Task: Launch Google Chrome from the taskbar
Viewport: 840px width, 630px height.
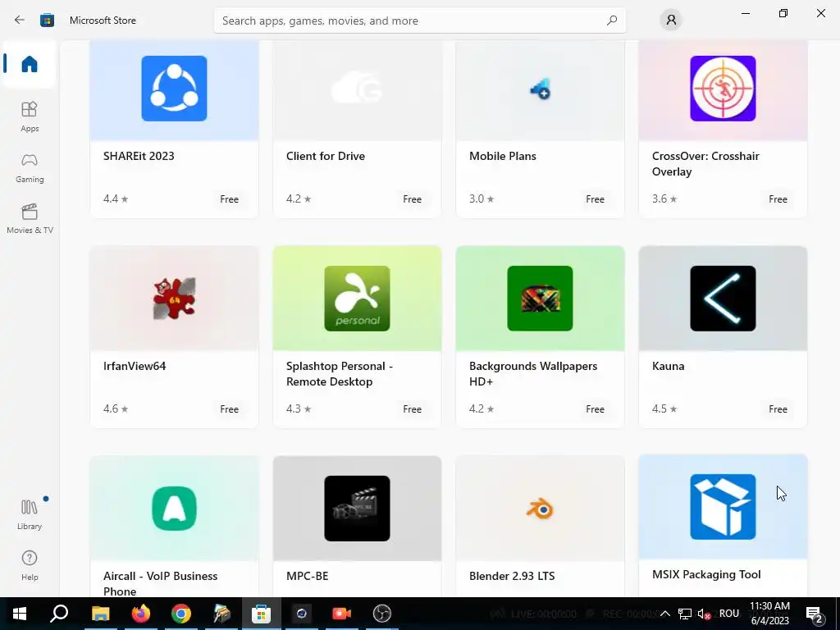Action: click(181, 614)
